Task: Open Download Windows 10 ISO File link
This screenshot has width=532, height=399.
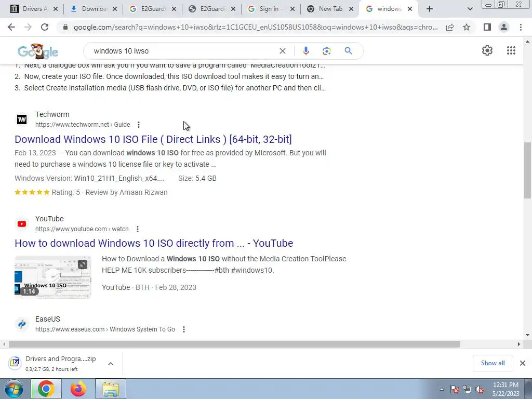Action: (153, 139)
